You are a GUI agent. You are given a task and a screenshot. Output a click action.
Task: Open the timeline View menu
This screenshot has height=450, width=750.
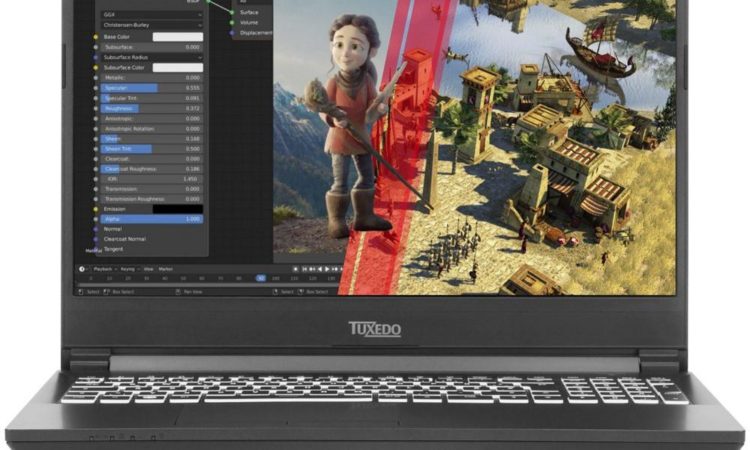149,269
